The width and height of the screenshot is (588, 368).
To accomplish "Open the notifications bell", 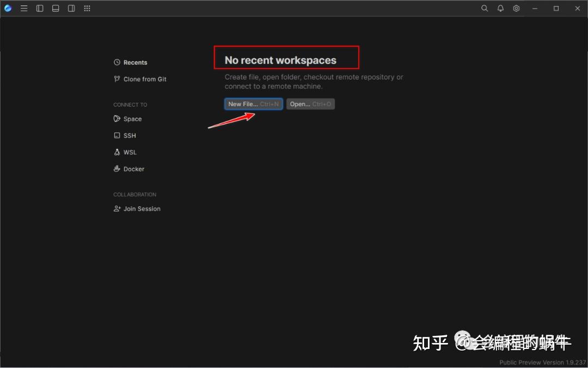I will point(500,8).
